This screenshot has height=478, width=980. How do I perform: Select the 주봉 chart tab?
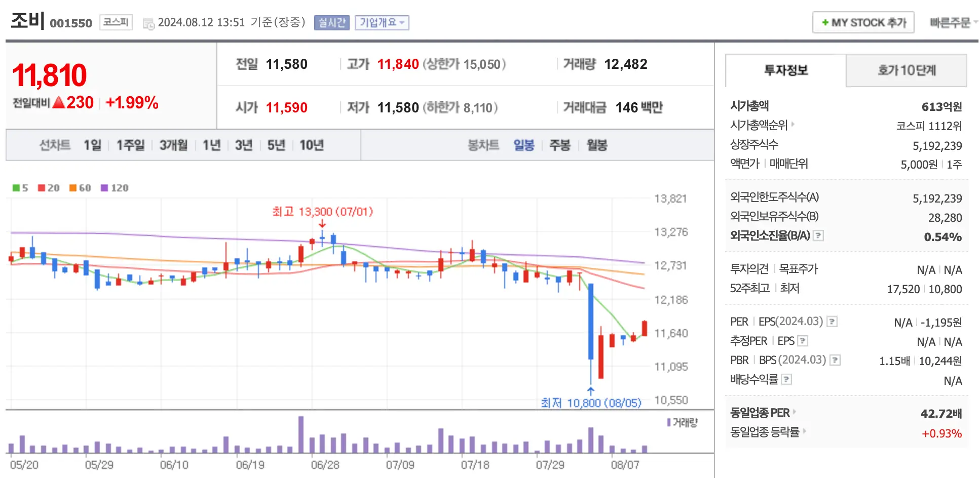[x=560, y=145]
